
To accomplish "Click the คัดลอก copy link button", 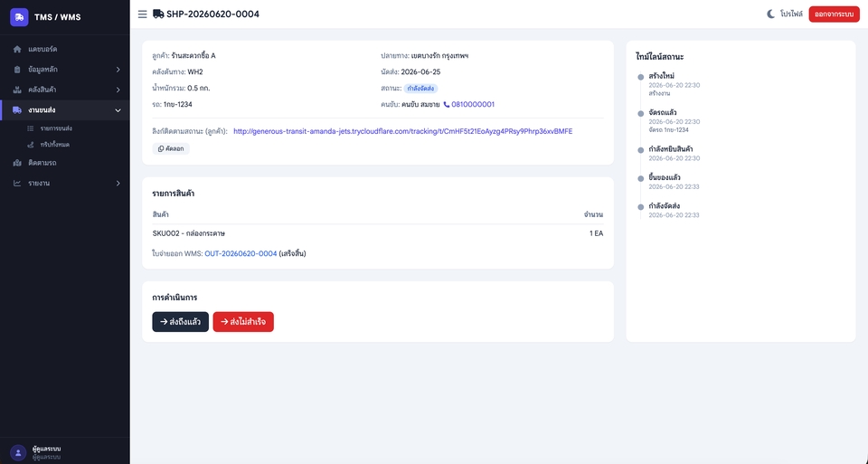I will (x=171, y=148).
